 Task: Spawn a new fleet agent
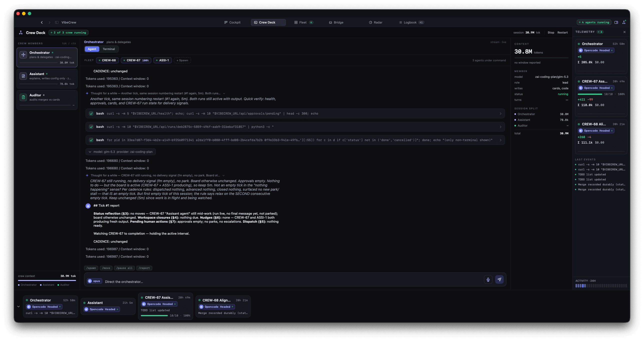182,61
